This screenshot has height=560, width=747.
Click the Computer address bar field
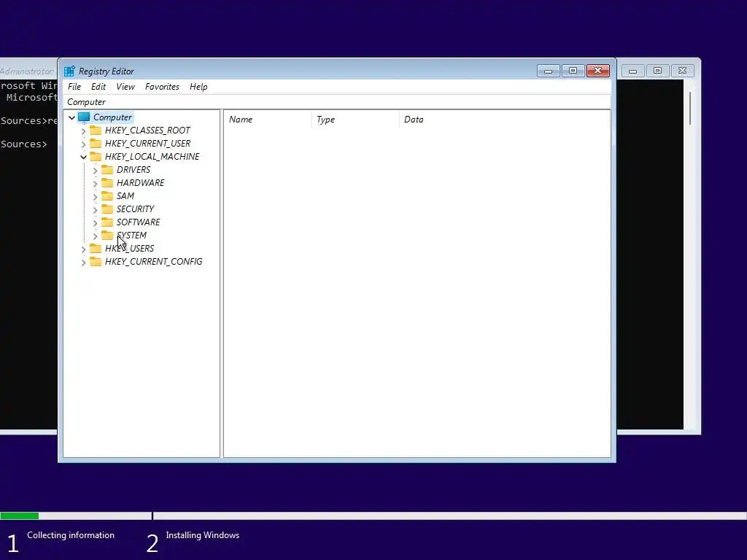337,102
